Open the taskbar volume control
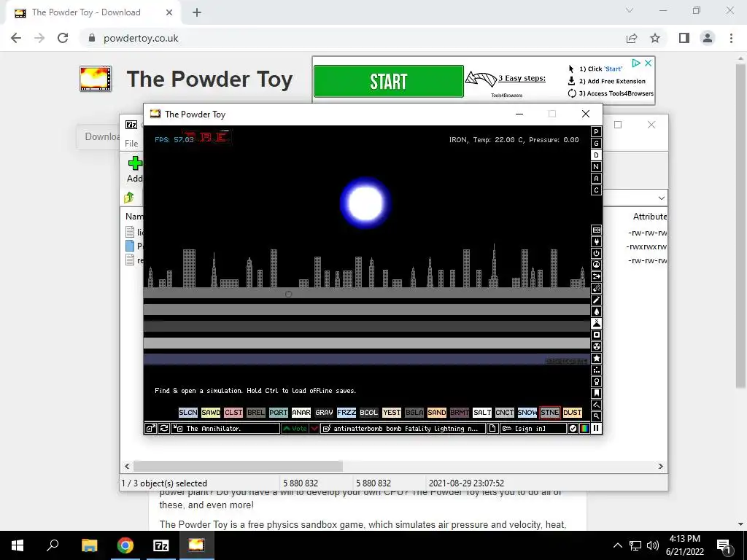Viewport: 747px width, 560px height. (x=653, y=545)
